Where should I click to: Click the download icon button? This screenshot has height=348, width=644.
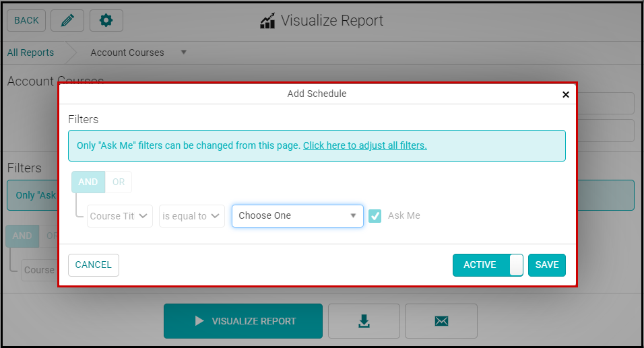click(364, 321)
